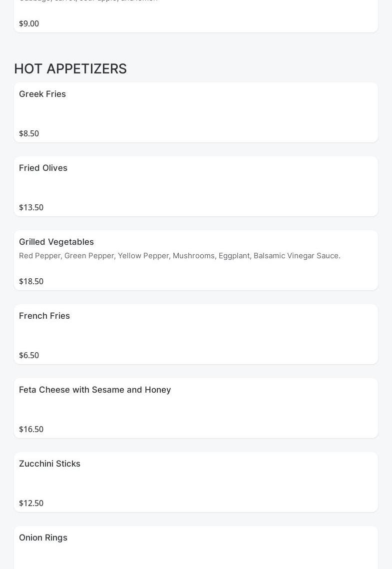392x569 pixels.
Task: Click the Fried Olives title text
Action: pos(43,168)
